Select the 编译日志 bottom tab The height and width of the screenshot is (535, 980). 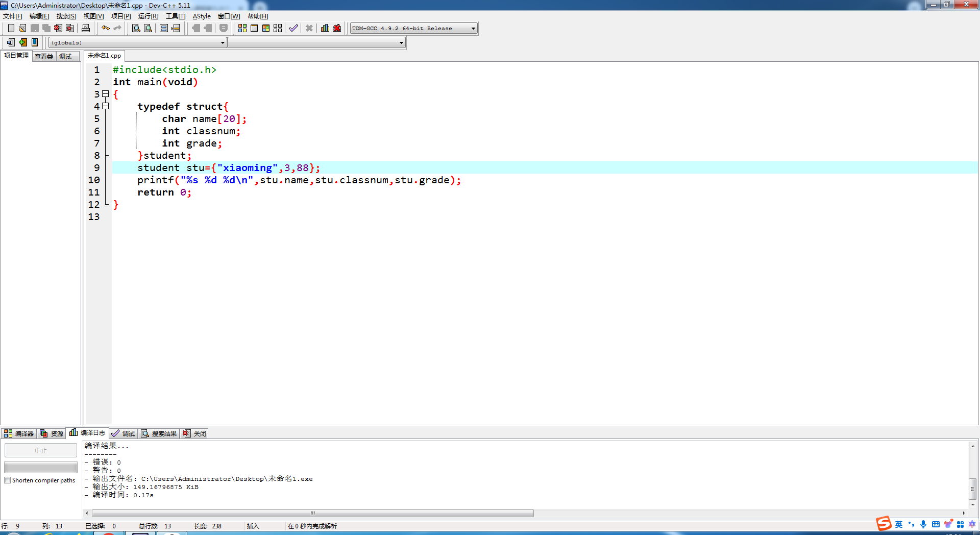88,433
